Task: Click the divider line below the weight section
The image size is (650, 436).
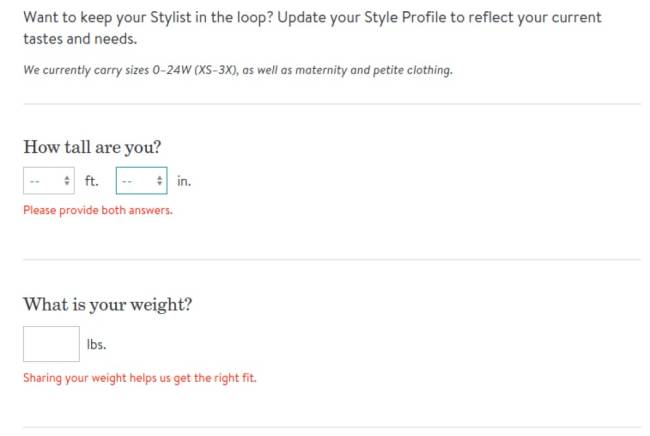Action: pyautogui.click(x=331, y=428)
